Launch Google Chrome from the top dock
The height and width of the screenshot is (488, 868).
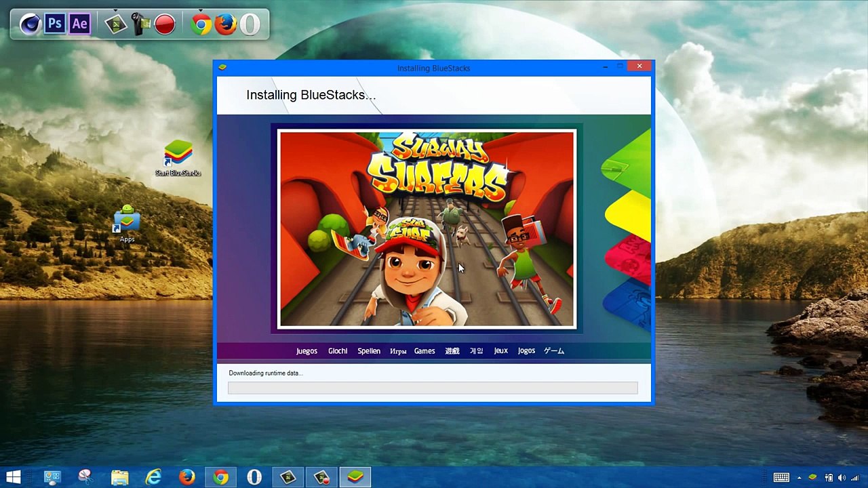pos(201,24)
